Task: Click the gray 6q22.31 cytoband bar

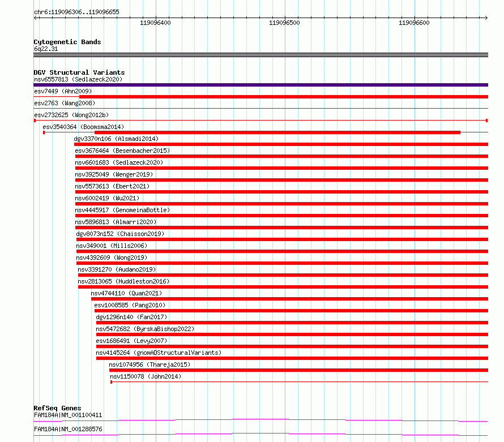Action: [x=260, y=55]
